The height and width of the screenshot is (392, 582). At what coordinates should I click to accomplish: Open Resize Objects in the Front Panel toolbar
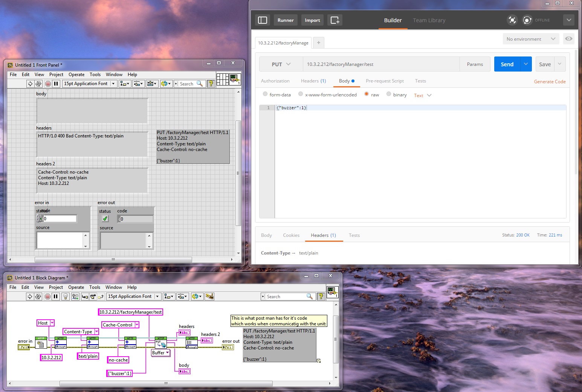tap(152, 84)
